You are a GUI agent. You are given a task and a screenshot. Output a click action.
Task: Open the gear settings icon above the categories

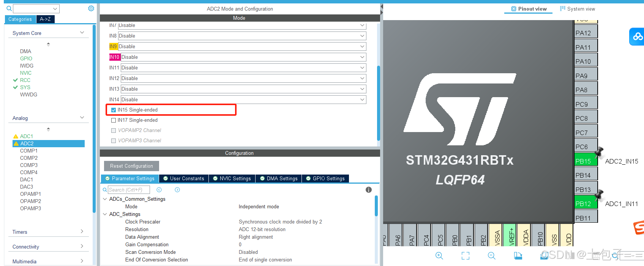[x=91, y=8]
